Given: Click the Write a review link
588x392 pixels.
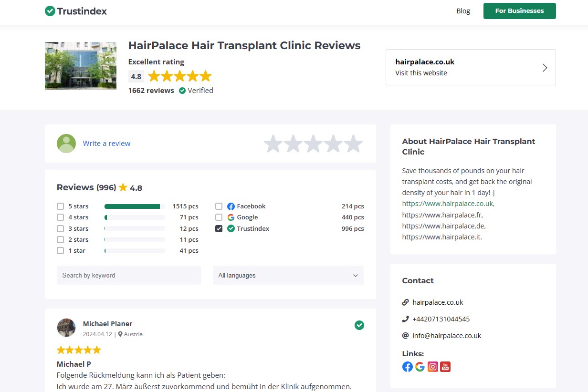Looking at the screenshot, I should (x=106, y=144).
